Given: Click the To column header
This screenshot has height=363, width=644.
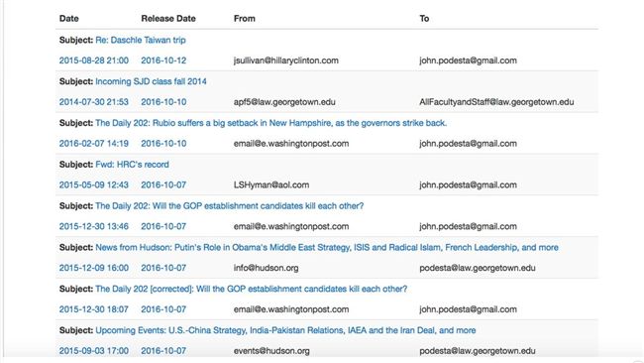Looking at the screenshot, I should (x=424, y=19).
